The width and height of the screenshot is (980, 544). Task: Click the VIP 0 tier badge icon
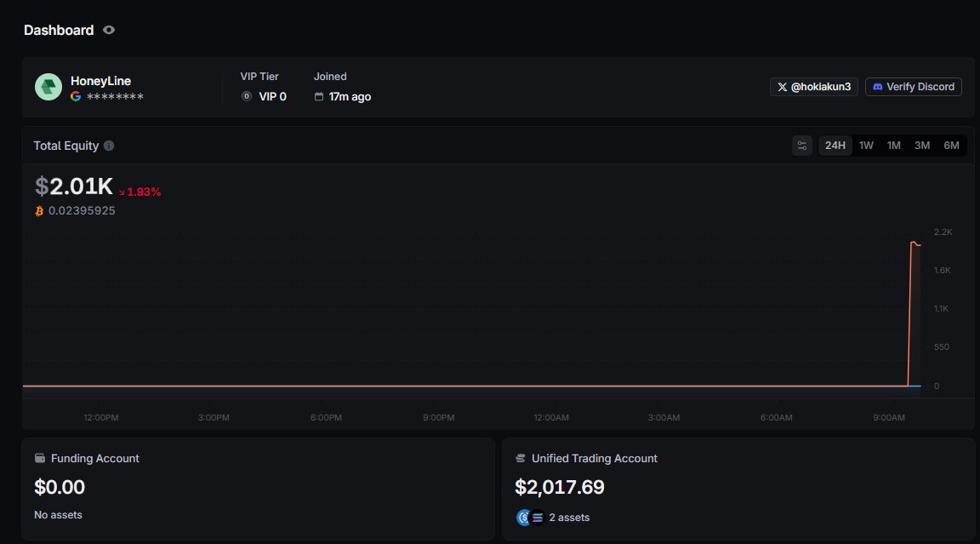click(247, 96)
